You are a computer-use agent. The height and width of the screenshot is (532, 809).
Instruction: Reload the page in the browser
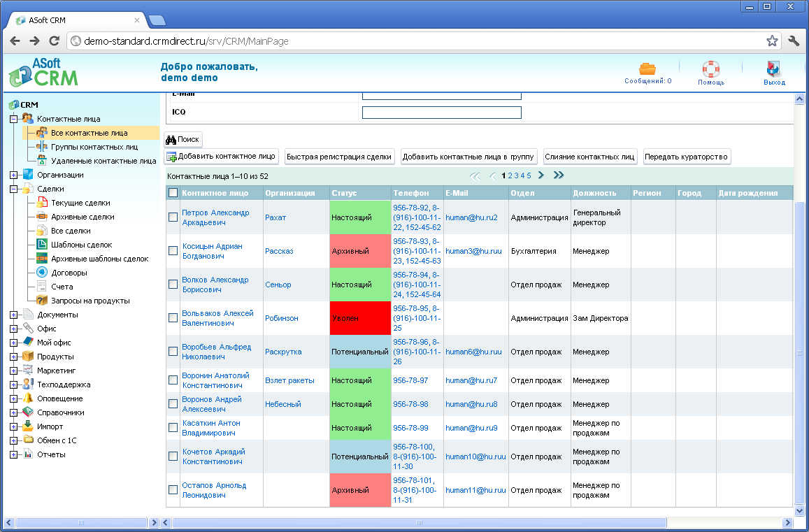click(54, 41)
